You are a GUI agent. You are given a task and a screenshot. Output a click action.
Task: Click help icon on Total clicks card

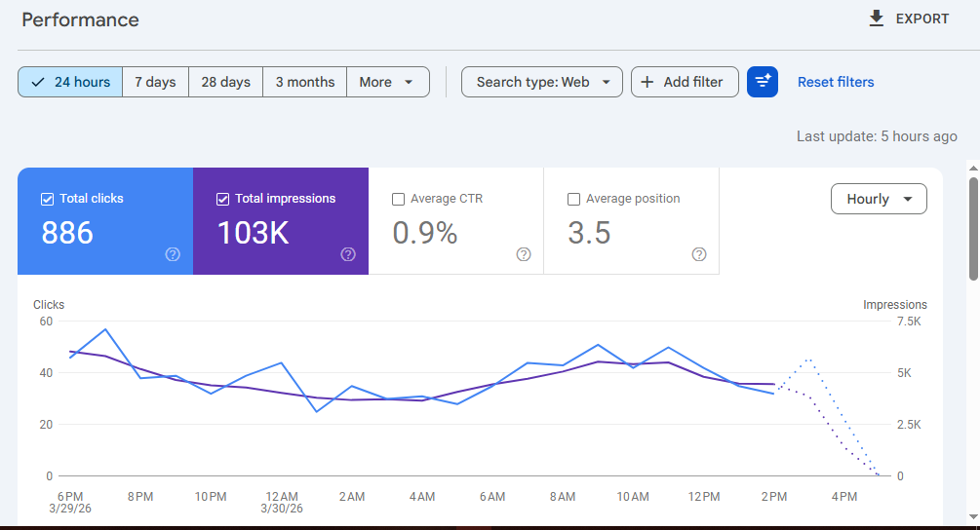coord(173,254)
